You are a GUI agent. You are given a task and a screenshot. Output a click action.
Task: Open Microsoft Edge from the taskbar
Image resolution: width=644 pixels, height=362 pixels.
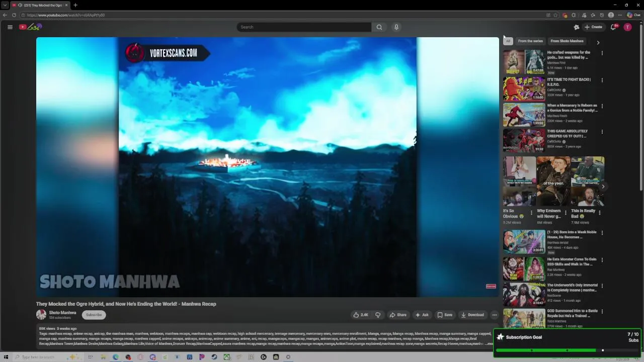[116, 357]
